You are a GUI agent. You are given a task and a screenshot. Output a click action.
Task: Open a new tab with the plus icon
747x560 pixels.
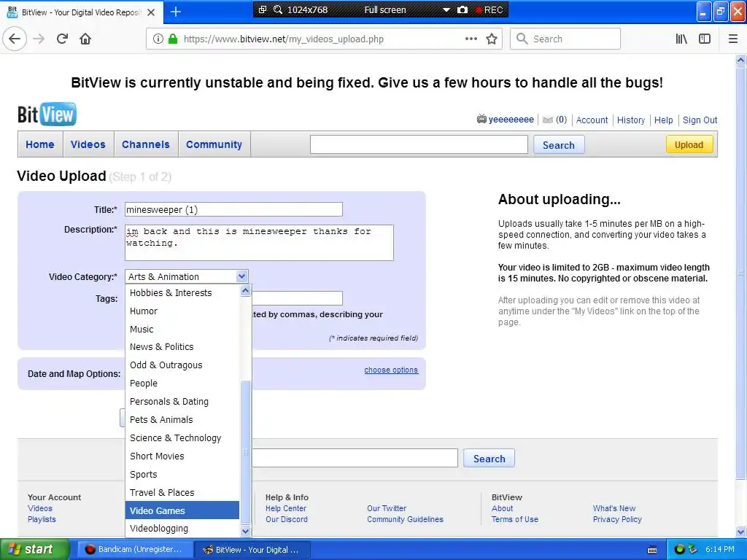tap(175, 12)
